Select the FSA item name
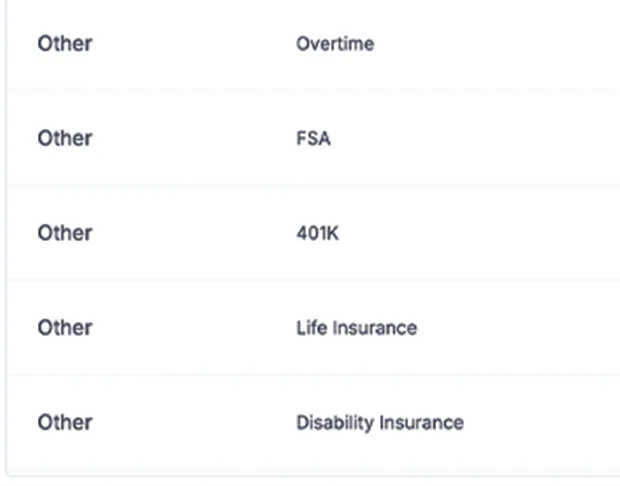The width and height of the screenshot is (620, 486). (313, 139)
